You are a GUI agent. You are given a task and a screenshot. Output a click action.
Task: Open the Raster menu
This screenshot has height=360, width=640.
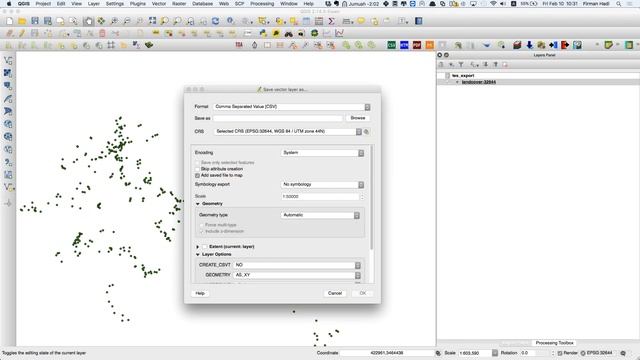pos(179,4)
